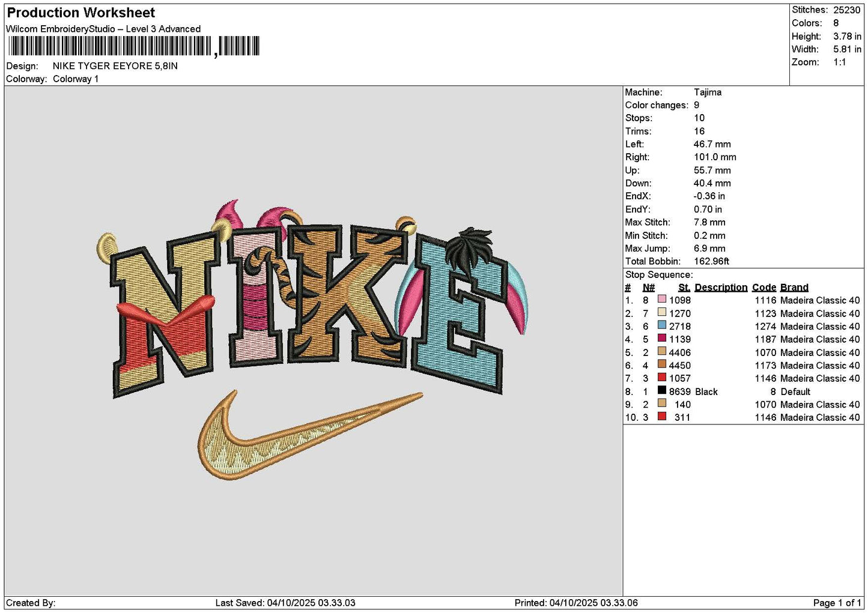Click the Zoom value 1:1
This screenshot has width=868, height=613.
click(840, 62)
